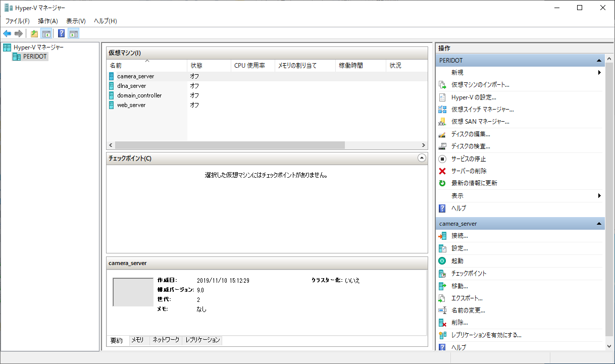Sort by the メモリの割り当て column header

pos(305,66)
